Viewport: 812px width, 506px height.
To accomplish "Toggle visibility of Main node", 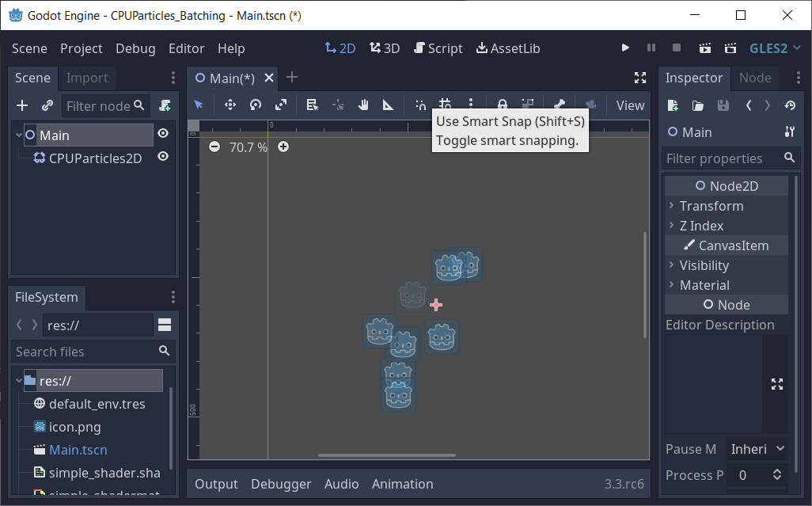I will 163,134.
